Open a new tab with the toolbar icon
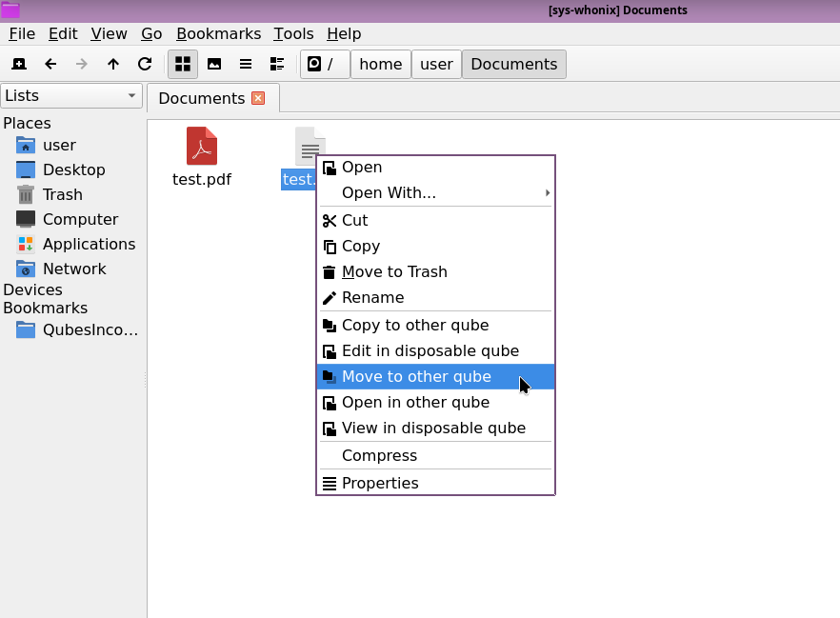Image resolution: width=840 pixels, height=618 pixels. click(x=18, y=64)
